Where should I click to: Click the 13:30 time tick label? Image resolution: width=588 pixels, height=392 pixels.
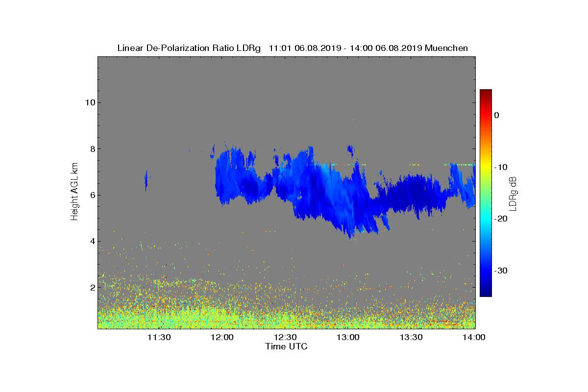point(412,338)
